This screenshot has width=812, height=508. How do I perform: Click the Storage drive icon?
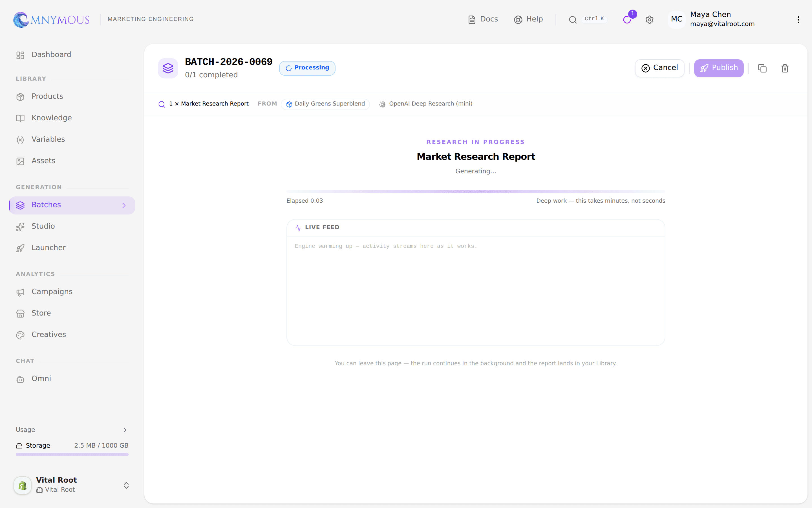click(x=19, y=446)
